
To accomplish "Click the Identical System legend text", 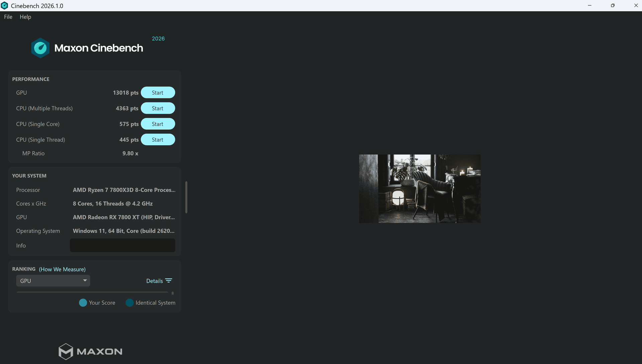I will [155, 303].
